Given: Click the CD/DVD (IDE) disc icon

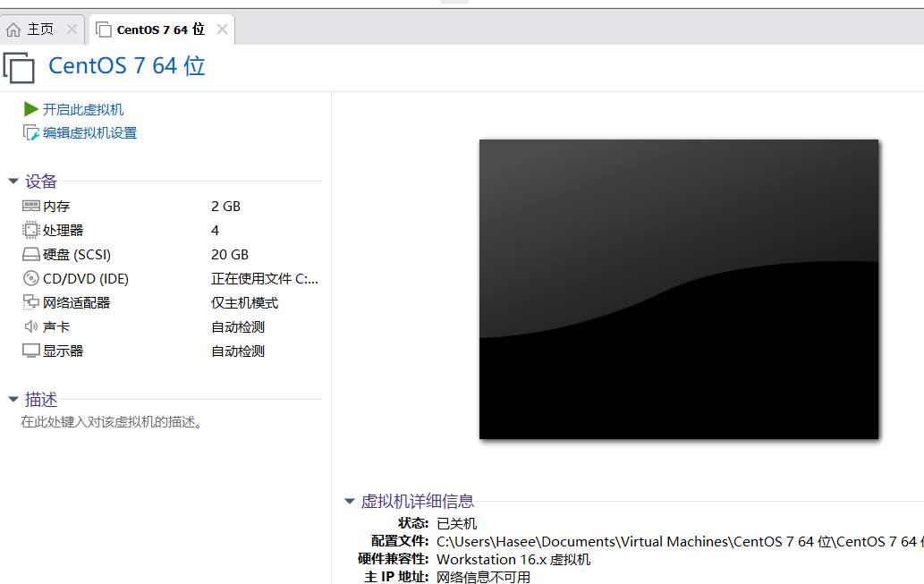Looking at the screenshot, I should (x=30, y=278).
